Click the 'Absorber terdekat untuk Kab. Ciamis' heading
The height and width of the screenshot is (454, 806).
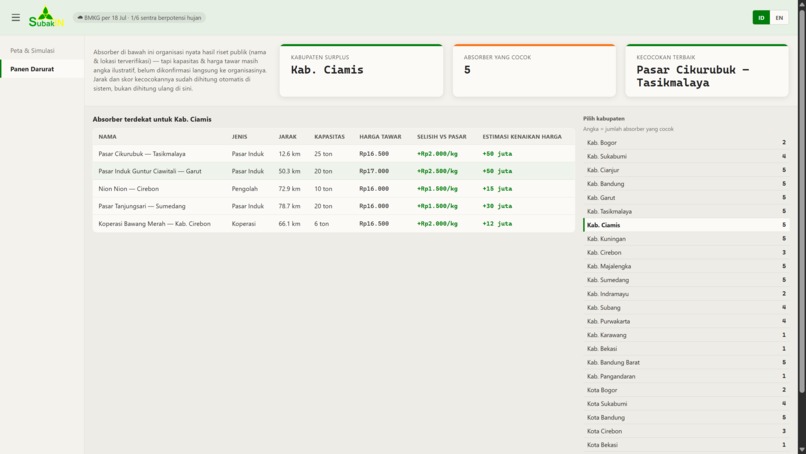[x=152, y=119]
